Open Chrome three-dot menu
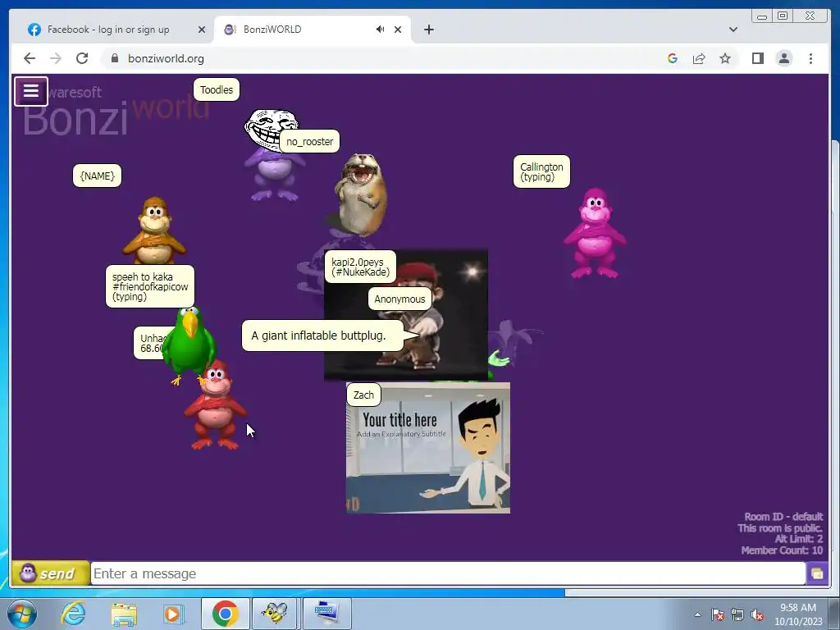The width and height of the screenshot is (840, 630). [x=810, y=58]
